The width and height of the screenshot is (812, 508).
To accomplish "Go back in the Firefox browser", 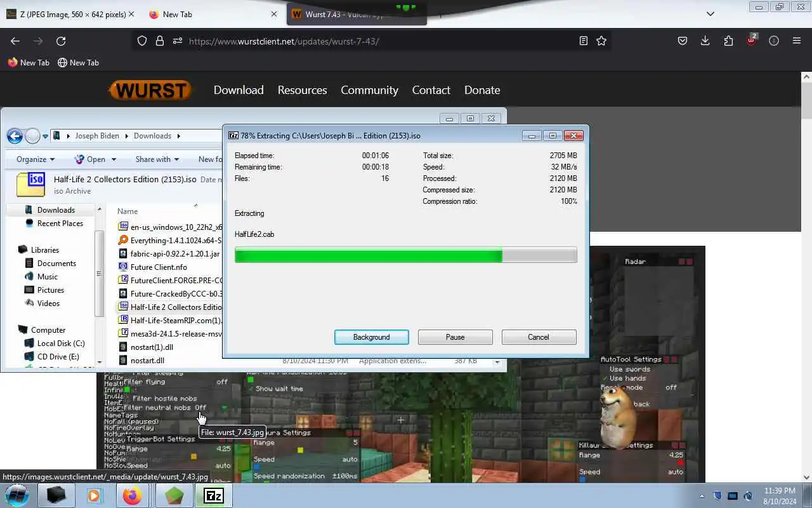I will coord(15,41).
